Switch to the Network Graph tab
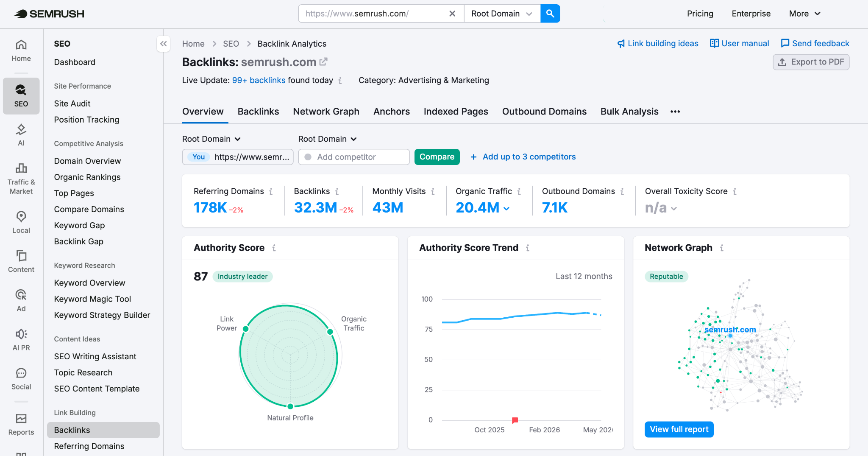 pyautogui.click(x=326, y=112)
